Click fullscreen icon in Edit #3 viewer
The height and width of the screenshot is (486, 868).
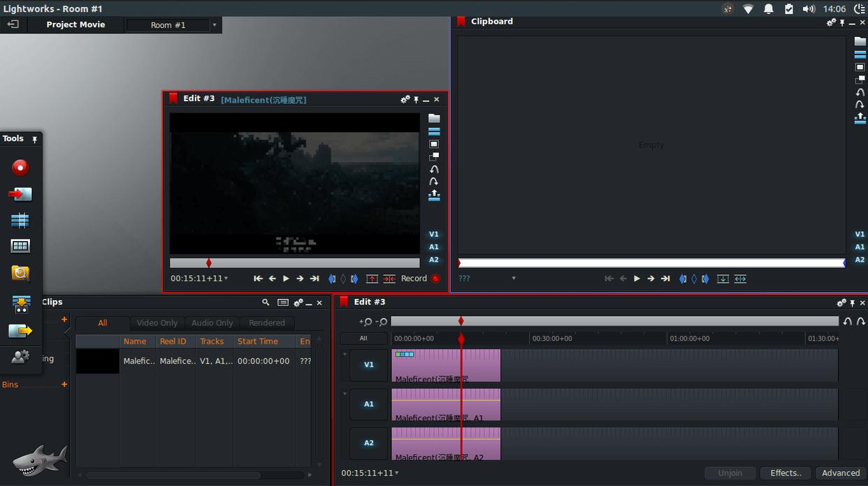pyautogui.click(x=434, y=145)
